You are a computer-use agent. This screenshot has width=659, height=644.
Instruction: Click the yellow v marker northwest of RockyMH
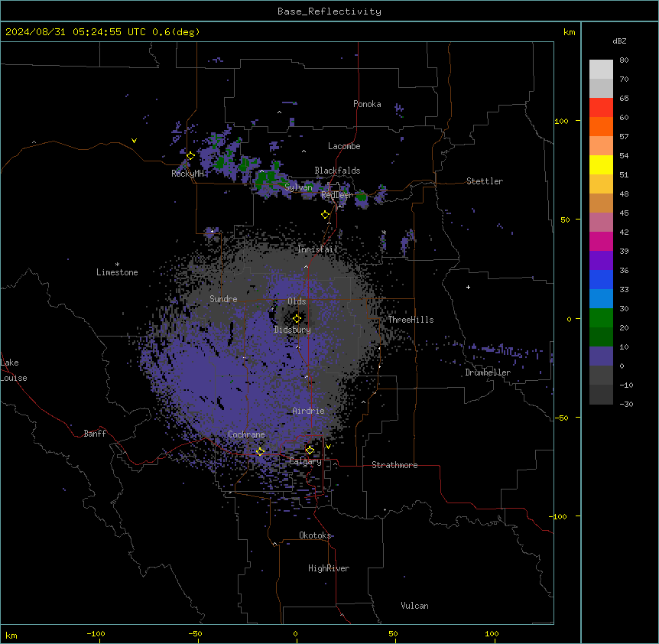134,141
